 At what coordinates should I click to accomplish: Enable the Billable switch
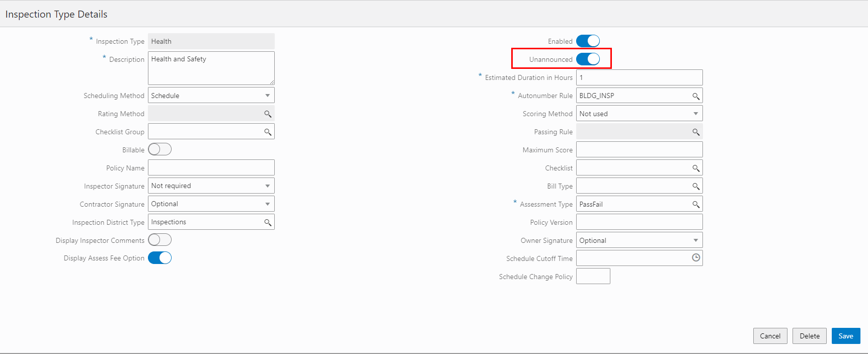pyautogui.click(x=160, y=149)
